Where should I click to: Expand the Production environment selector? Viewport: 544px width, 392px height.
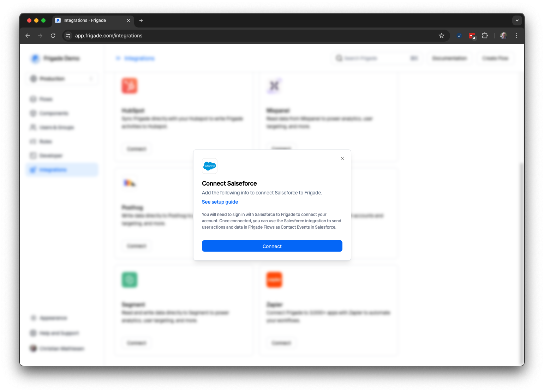point(62,78)
